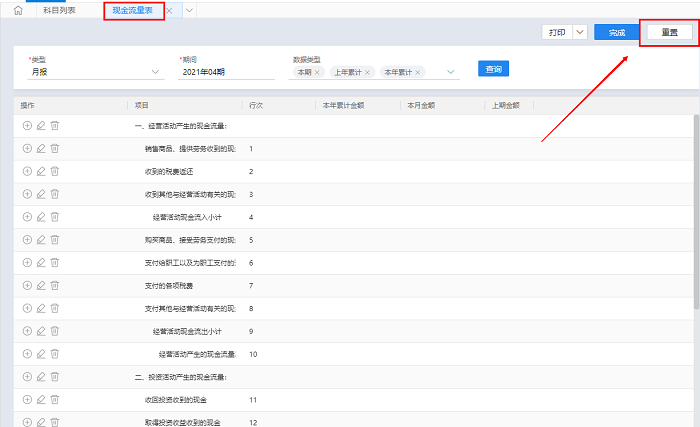Viewport: 700px width, 427px height.
Task: Open the 打印 dropdown arrow
Action: click(579, 32)
